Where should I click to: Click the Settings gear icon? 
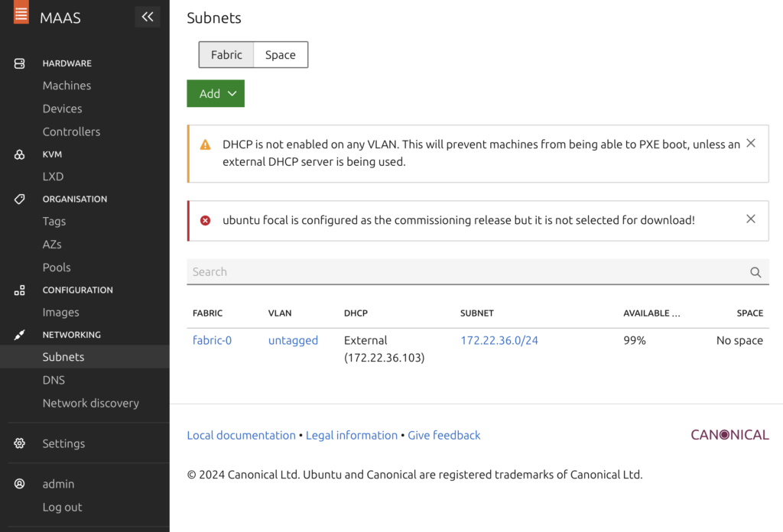(19, 443)
